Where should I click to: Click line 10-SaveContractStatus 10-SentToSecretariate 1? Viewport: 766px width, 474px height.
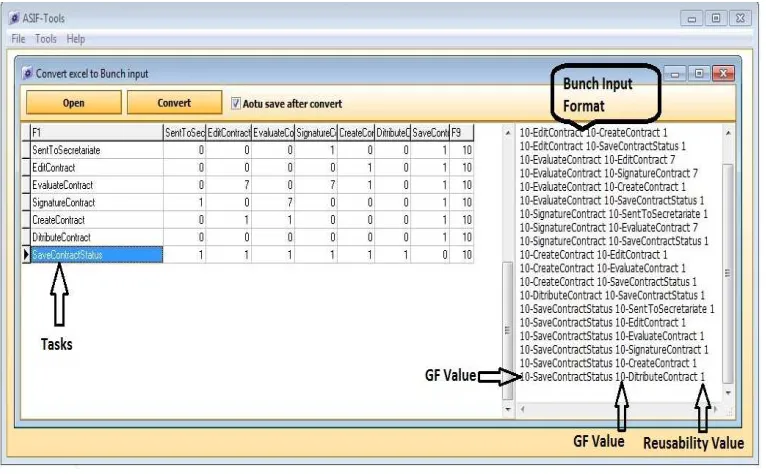coord(617,309)
